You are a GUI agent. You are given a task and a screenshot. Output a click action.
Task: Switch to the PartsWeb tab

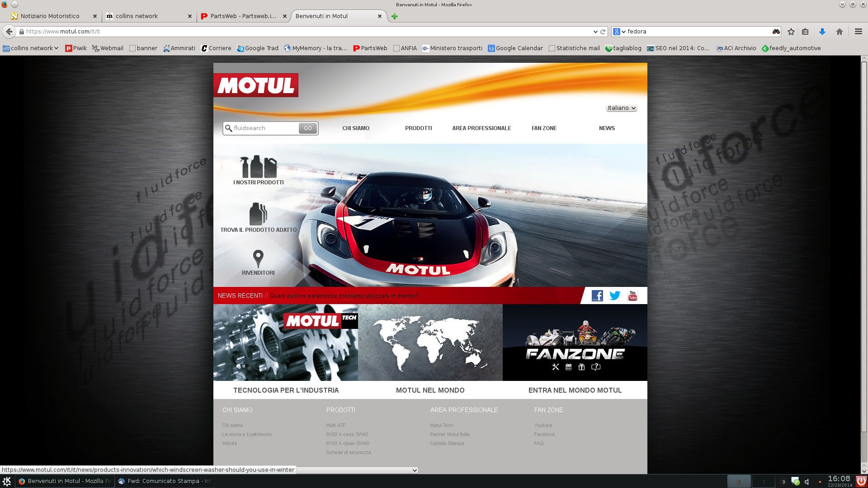click(243, 16)
